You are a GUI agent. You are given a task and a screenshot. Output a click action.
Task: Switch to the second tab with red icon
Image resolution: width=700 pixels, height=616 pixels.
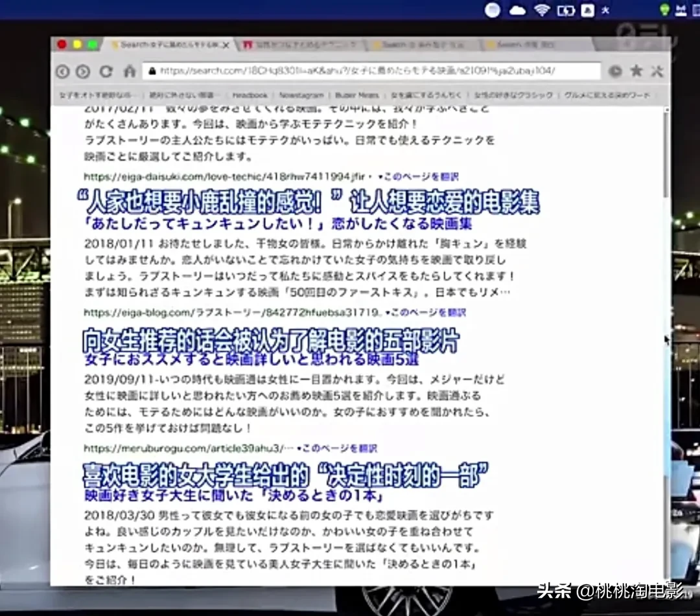pyautogui.click(x=300, y=45)
